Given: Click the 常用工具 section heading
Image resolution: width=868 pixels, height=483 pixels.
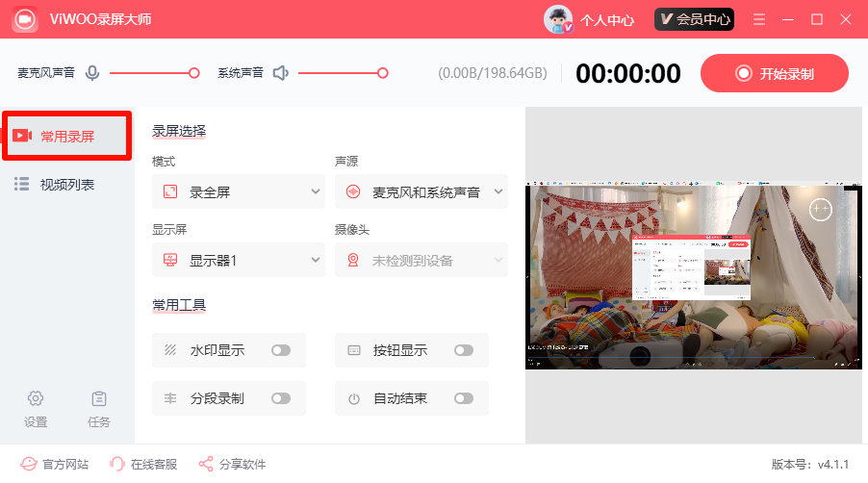Looking at the screenshot, I should (x=179, y=305).
